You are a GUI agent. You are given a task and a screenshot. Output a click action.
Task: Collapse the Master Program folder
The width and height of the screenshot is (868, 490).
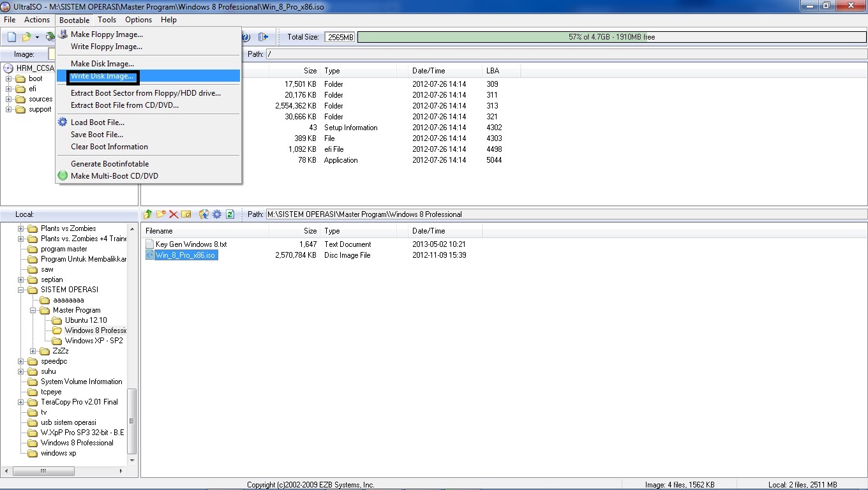(33, 310)
